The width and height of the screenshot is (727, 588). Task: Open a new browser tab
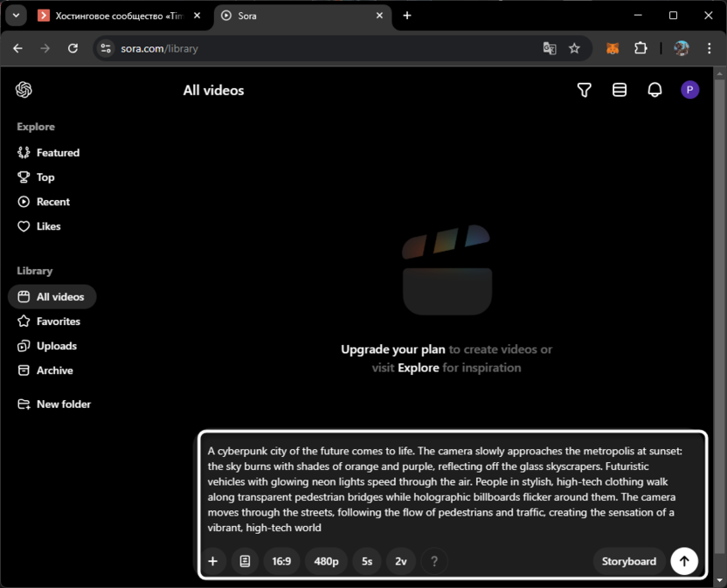click(x=407, y=16)
